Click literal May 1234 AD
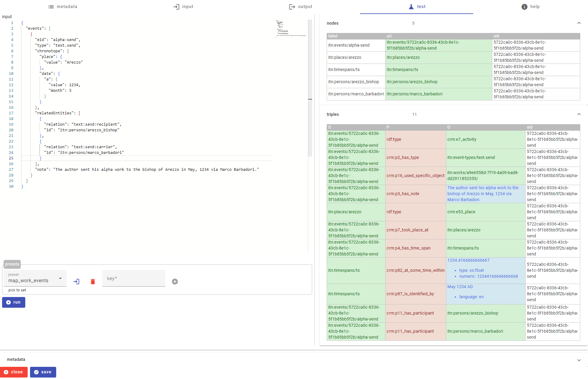Viewport: 588px width, 379px height. tap(460, 287)
